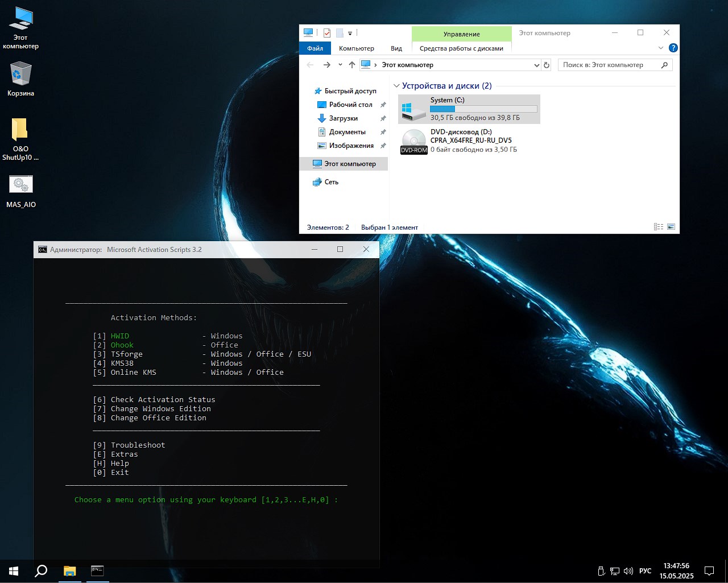Open the Customize Quick Access Toolbar dropdown

click(350, 33)
